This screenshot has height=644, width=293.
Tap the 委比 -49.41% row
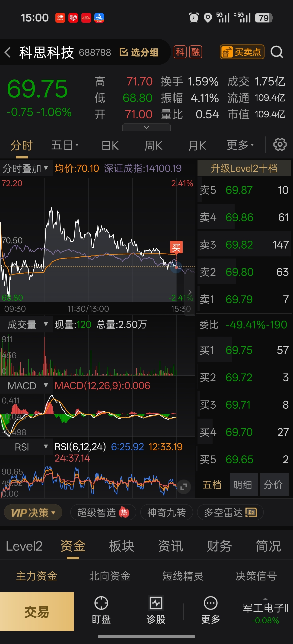(x=244, y=325)
